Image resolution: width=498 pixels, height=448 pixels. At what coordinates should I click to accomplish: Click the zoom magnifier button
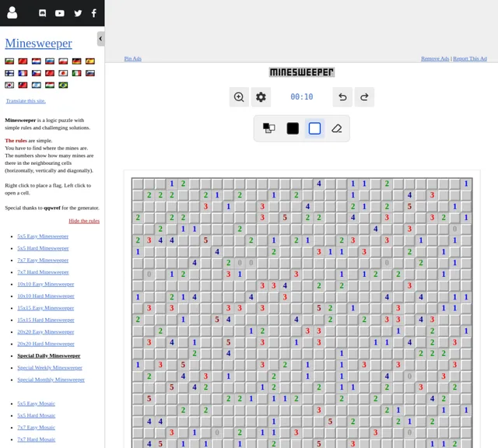(239, 97)
